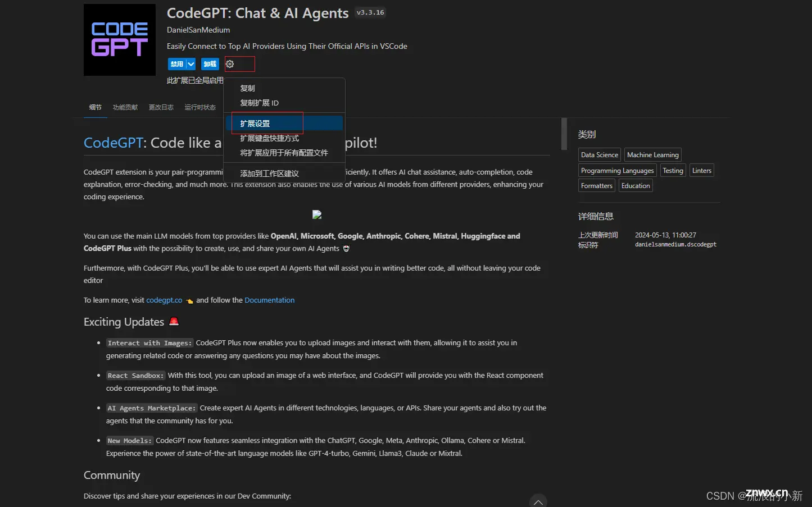
Task: Open the Documentation link
Action: click(269, 300)
